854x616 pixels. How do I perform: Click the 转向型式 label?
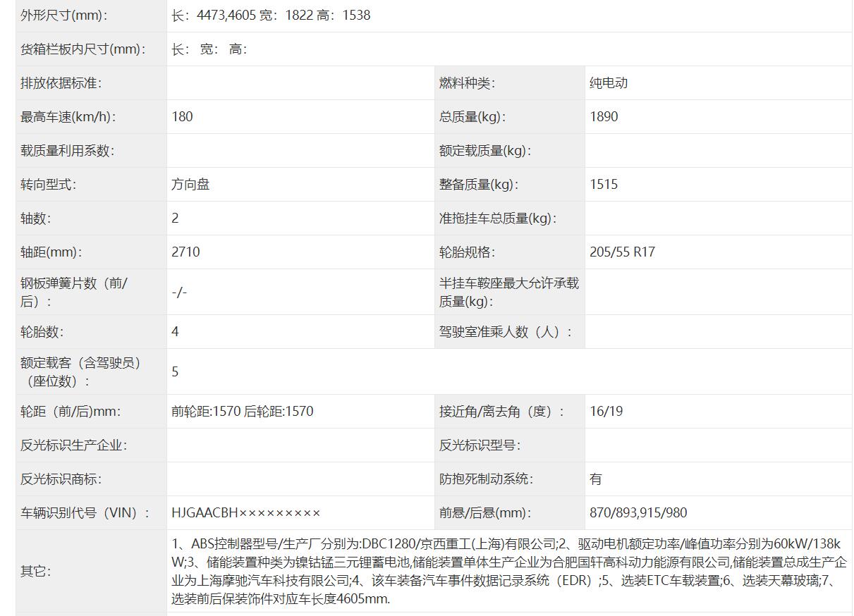(49, 185)
